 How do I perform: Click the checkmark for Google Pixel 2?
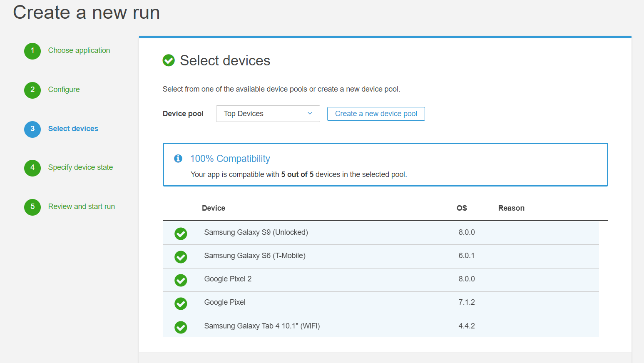181,280
